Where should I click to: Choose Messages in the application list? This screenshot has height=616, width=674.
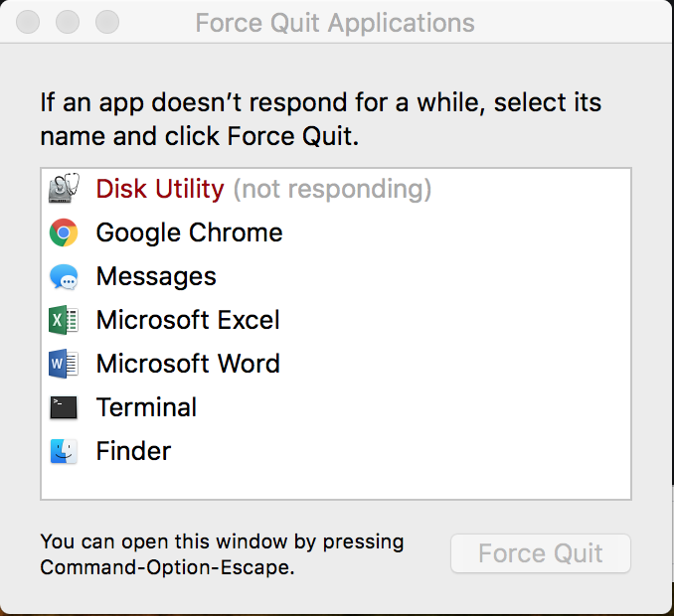click(x=156, y=276)
